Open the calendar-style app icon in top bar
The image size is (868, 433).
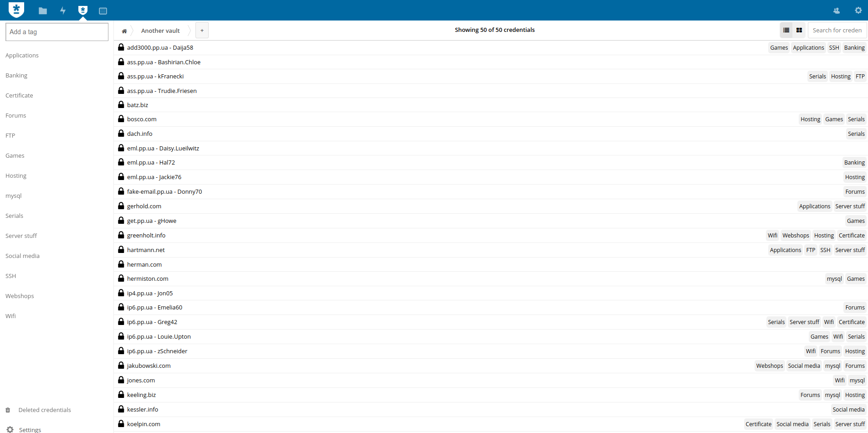point(103,10)
